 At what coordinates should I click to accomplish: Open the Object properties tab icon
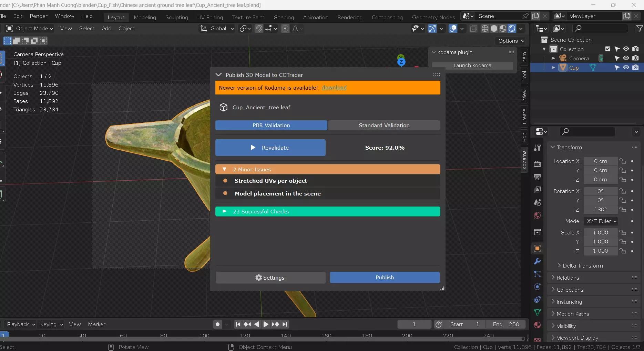(x=537, y=249)
